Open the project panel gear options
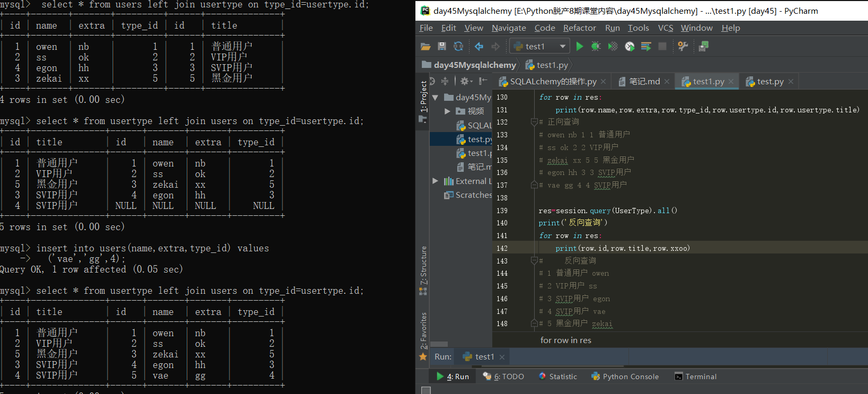The height and width of the screenshot is (394, 868). pyautogui.click(x=465, y=81)
